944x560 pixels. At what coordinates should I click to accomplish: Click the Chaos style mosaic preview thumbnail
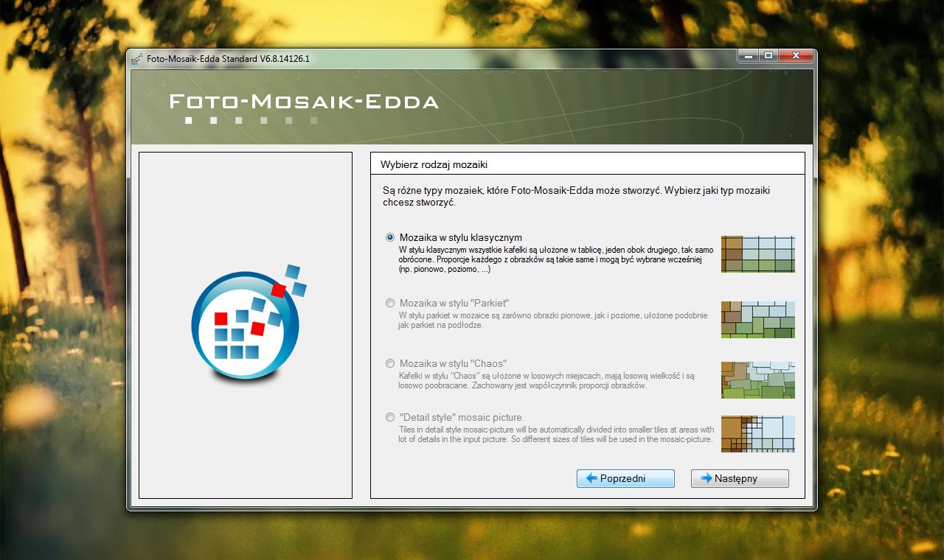pos(758,379)
